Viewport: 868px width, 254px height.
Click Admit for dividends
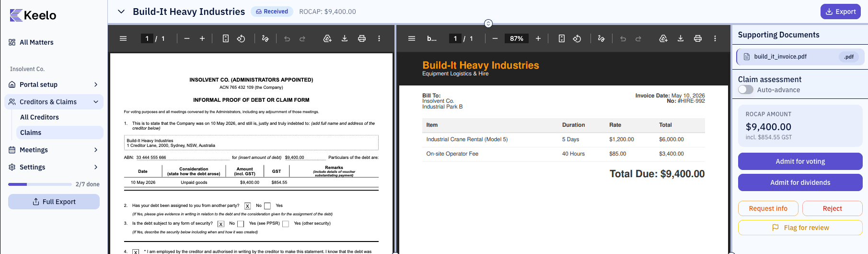[x=800, y=182]
